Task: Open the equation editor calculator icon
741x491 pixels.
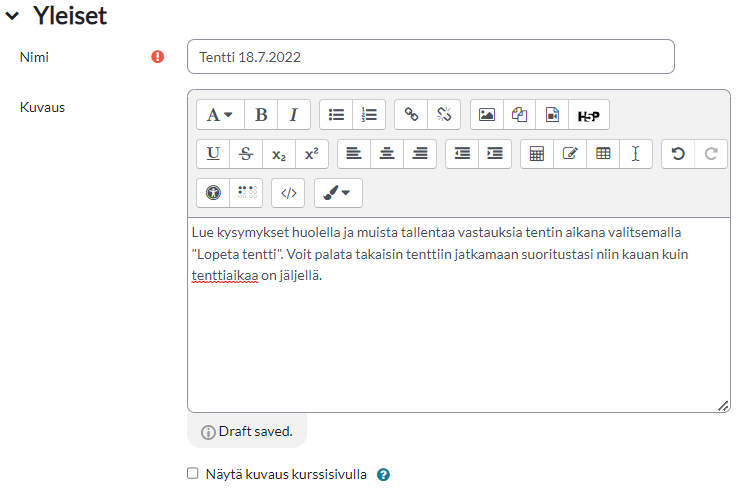Action: [x=537, y=154]
